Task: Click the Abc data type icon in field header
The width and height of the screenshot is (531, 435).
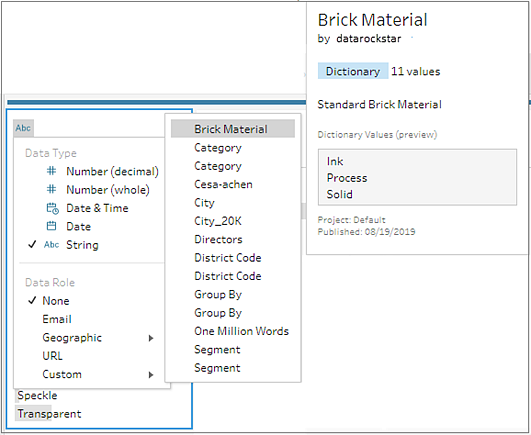Action: [23, 128]
